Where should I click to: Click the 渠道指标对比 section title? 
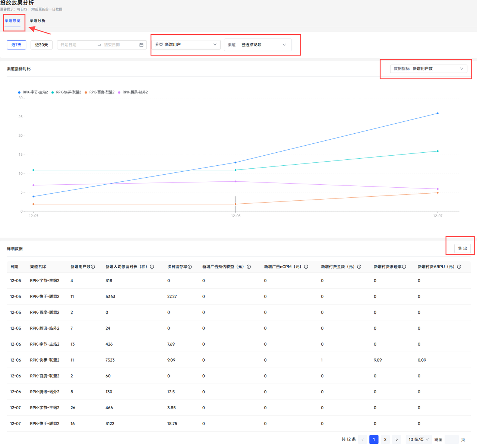coord(19,69)
